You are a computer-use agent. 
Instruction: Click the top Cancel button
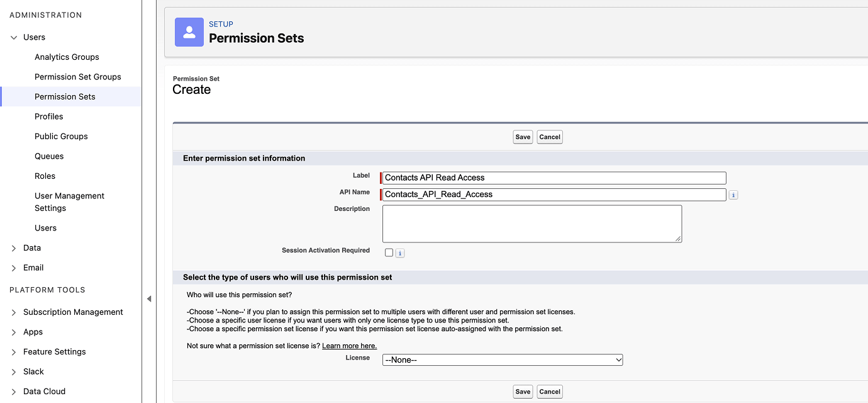(x=550, y=137)
